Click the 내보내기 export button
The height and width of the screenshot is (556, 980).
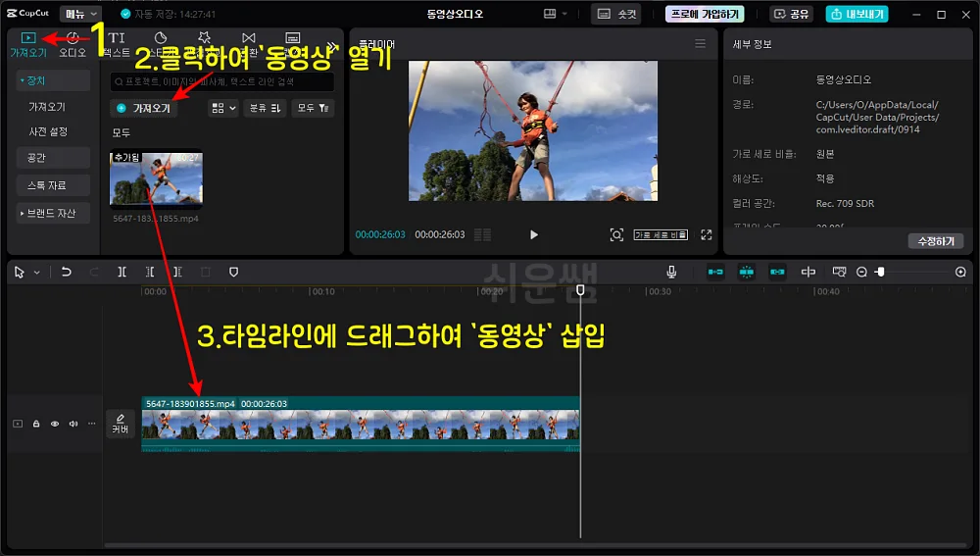click(x=857, y=14)
